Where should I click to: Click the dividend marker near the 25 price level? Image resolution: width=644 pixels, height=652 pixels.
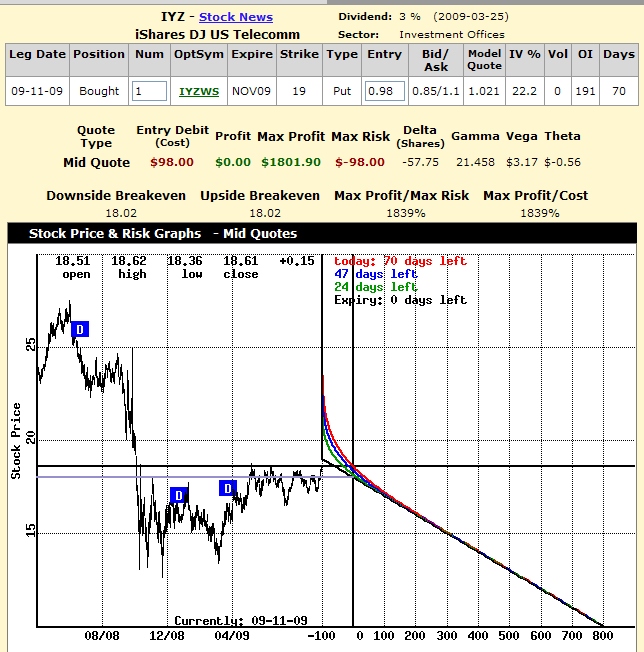pyautogui.click(x=80, y=329)
